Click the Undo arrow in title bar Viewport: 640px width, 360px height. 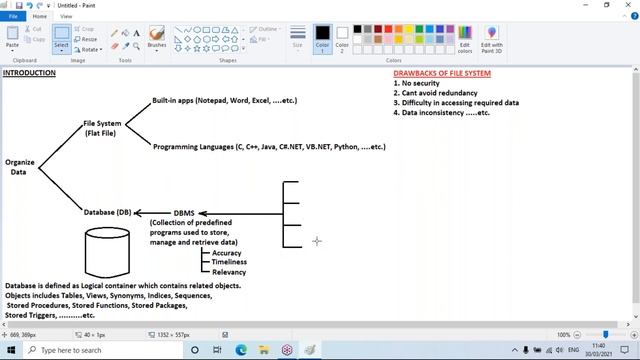tap(29, 5)
